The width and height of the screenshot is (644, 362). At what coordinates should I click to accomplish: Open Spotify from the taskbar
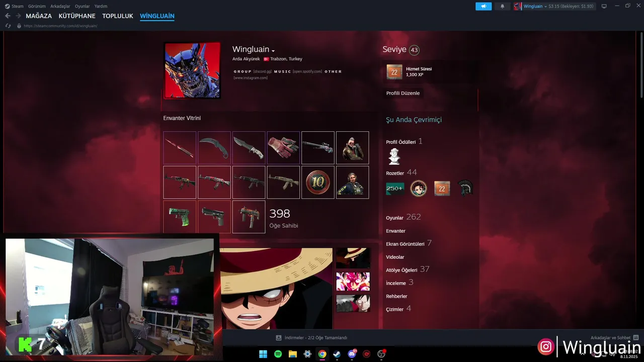278,354
